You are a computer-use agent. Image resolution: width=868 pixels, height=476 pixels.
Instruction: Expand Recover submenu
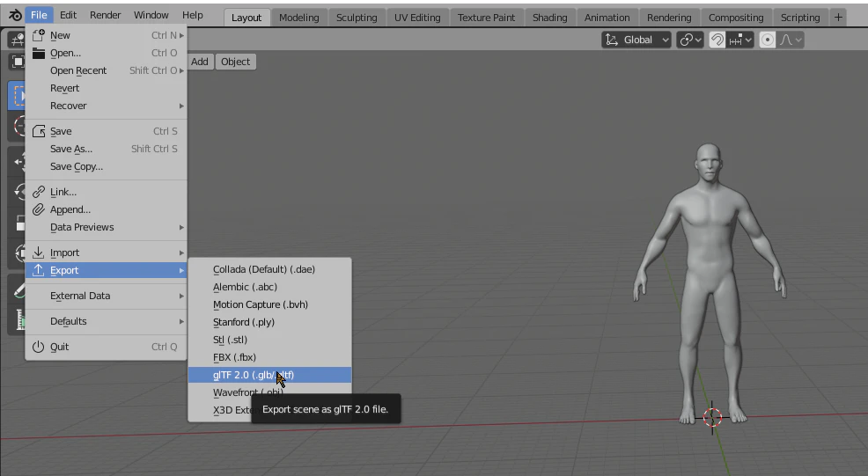click(x=106, y=106)
